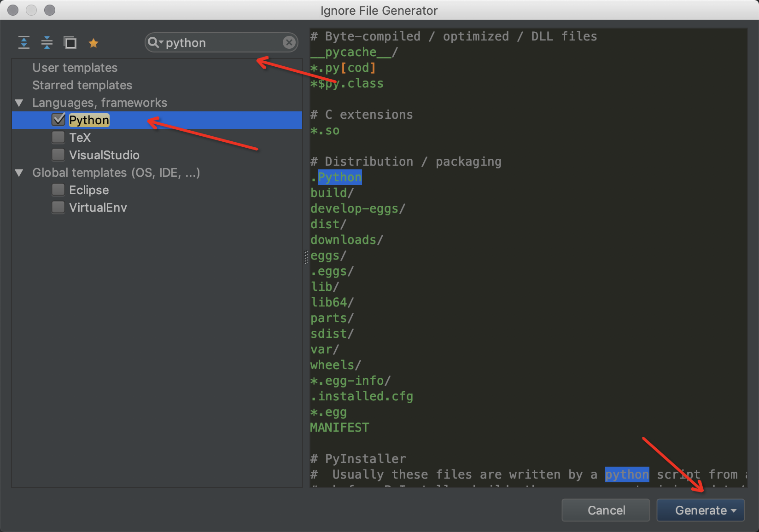Click the *$py.class preview line

click(347, 83)
